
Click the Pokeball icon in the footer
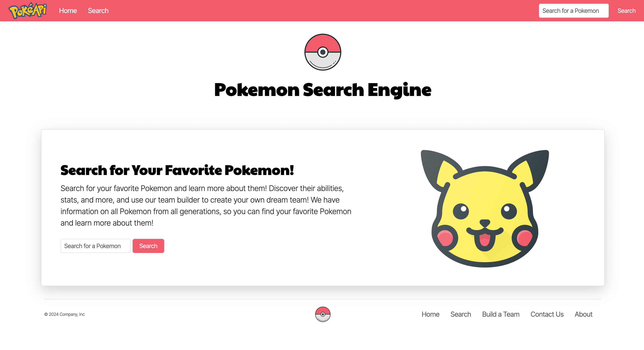coord(322,314)
